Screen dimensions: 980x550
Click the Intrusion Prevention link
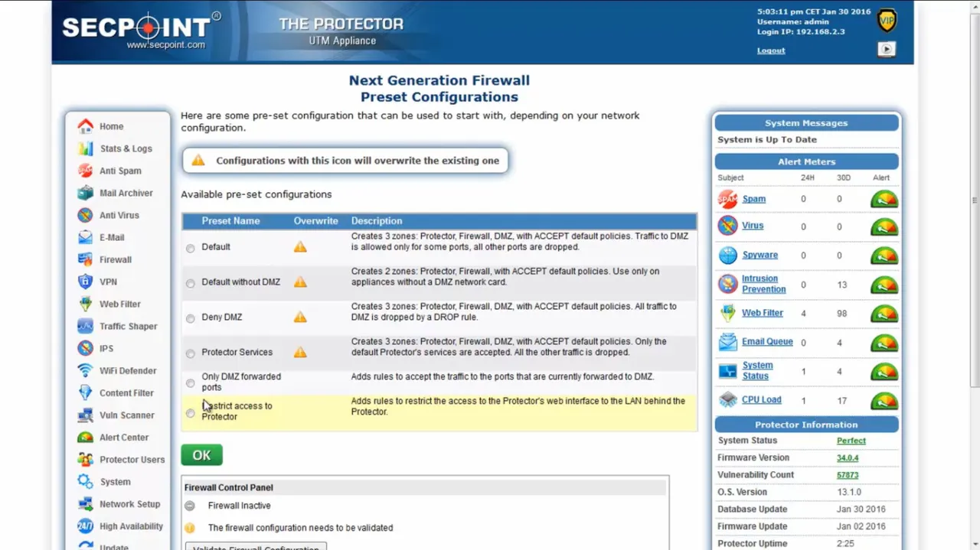(x=764, y=284)
